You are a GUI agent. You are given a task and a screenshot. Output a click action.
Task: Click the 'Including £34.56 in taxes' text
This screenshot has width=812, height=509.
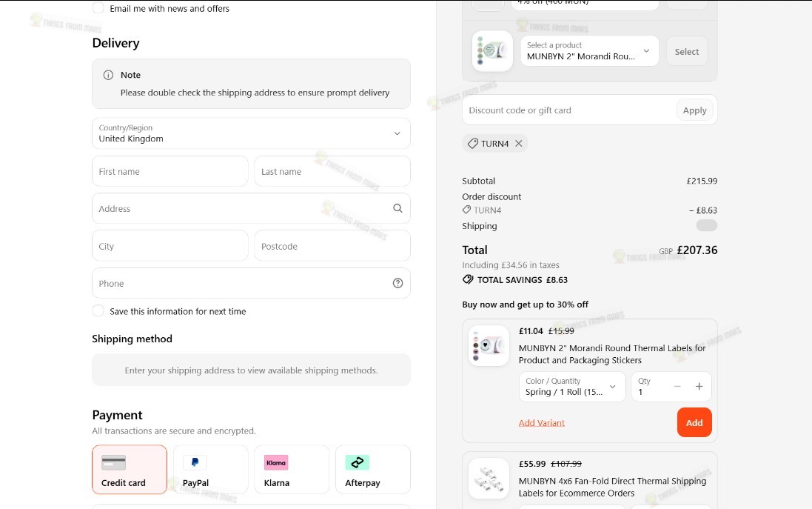(511, 265)
